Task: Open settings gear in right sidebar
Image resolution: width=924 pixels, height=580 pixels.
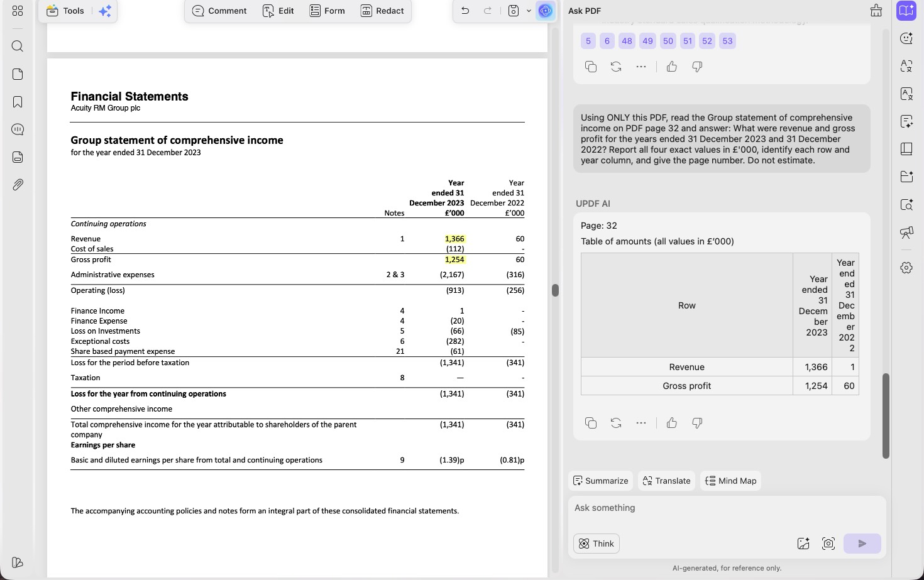Action: [x=906, y=268]
